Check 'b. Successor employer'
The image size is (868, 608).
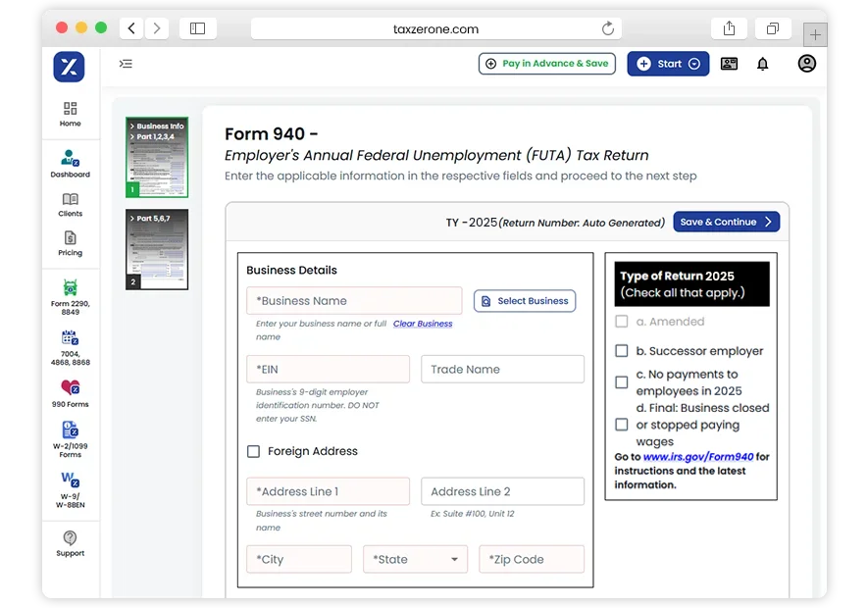point(622,351)
